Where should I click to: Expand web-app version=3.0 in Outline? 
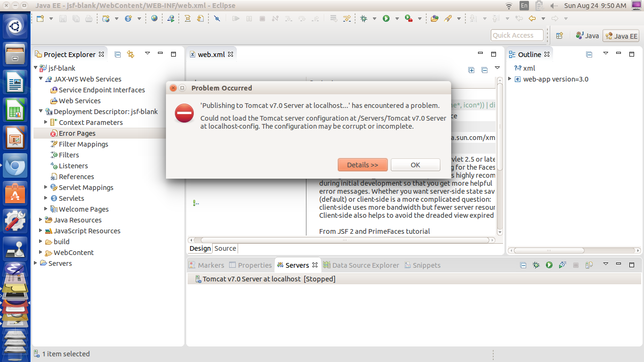(x=510, y=79)
